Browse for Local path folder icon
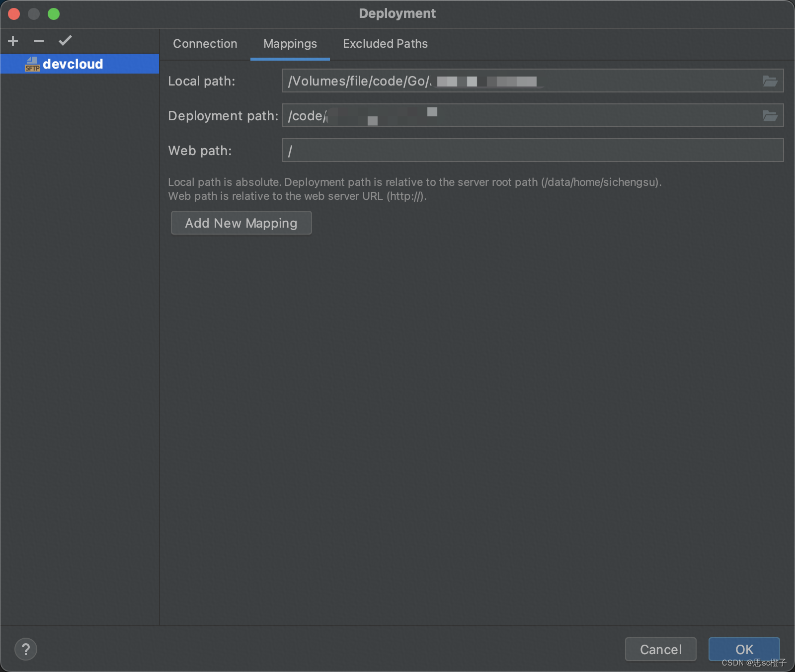This screenshot has height=672, width=795. (770, 81)
